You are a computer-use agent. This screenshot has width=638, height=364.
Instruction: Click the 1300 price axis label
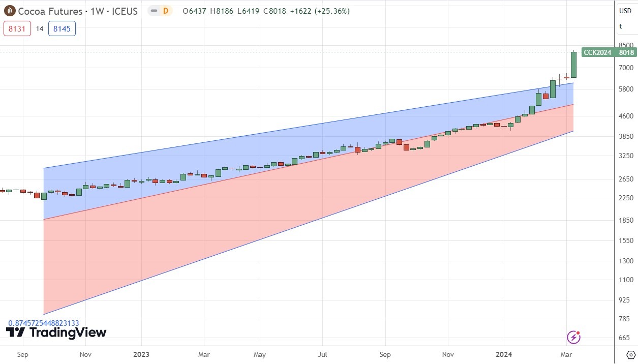(626, 261)
